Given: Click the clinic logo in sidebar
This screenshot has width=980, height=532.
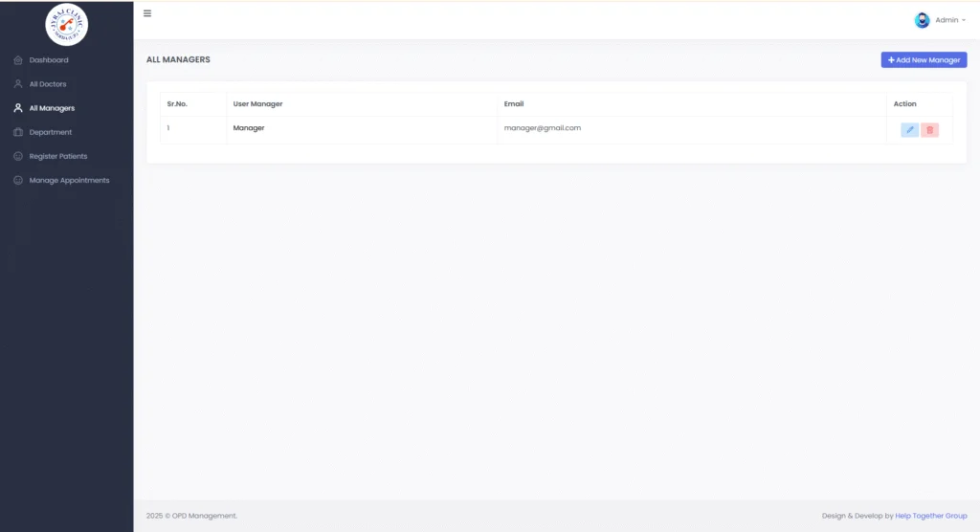Looking at the screenshot, I should (x=66, y=24).
